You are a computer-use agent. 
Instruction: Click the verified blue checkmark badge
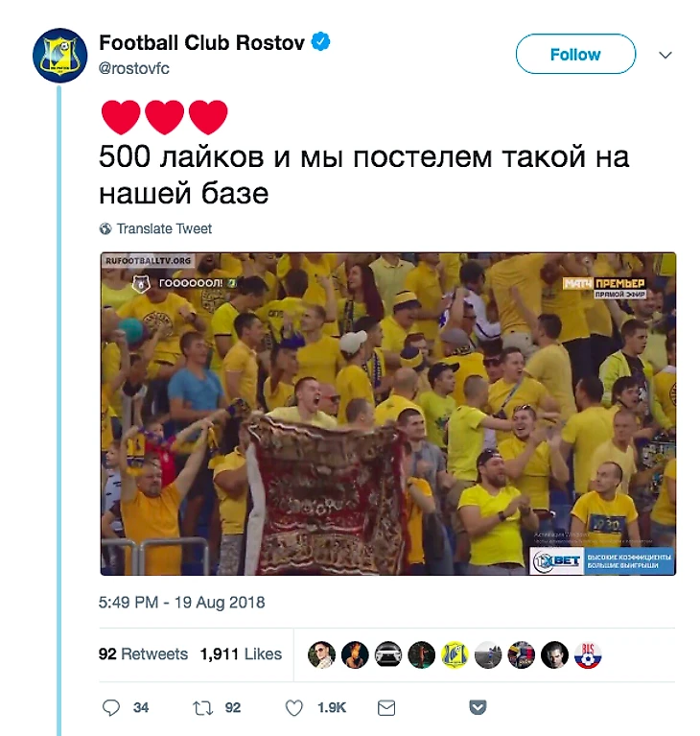coord(321,42)
